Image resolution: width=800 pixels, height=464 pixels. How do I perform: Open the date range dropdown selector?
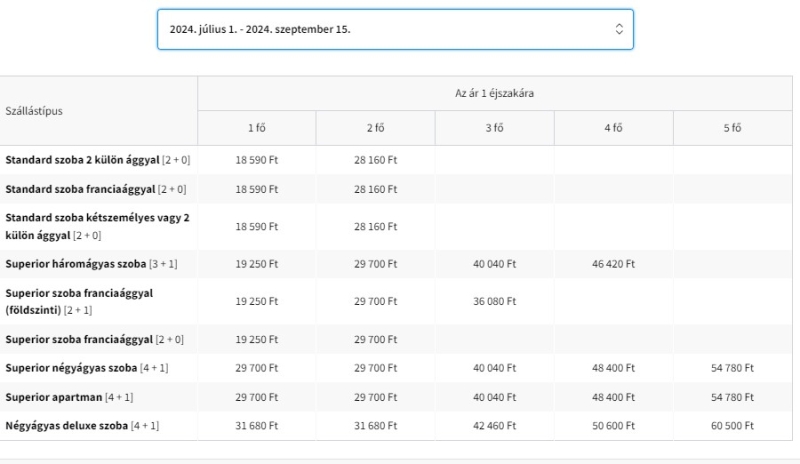[394, 29]
